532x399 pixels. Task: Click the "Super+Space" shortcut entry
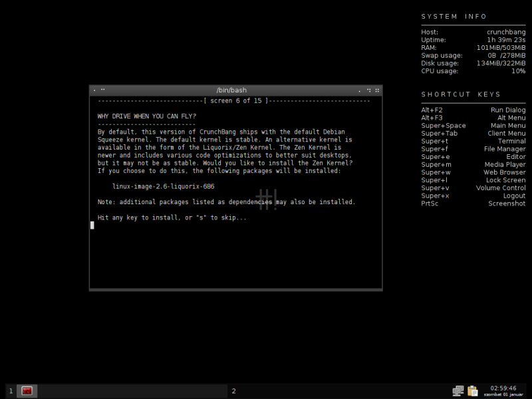point(444,126)
